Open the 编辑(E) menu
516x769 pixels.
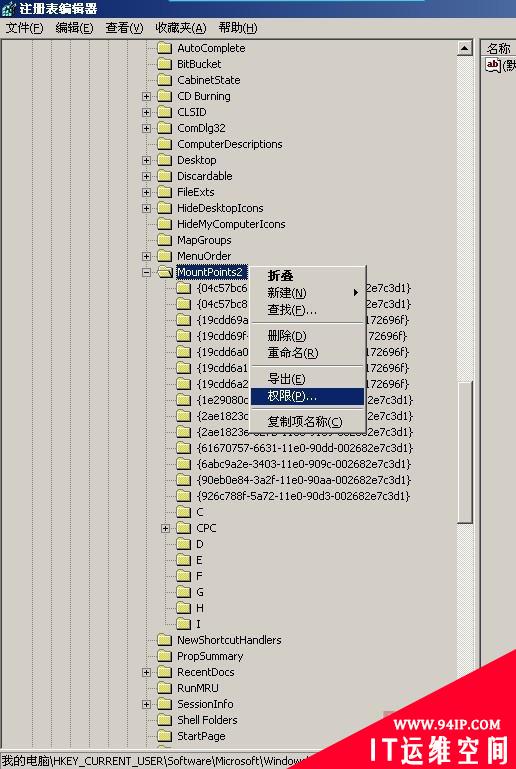(74, 28)
